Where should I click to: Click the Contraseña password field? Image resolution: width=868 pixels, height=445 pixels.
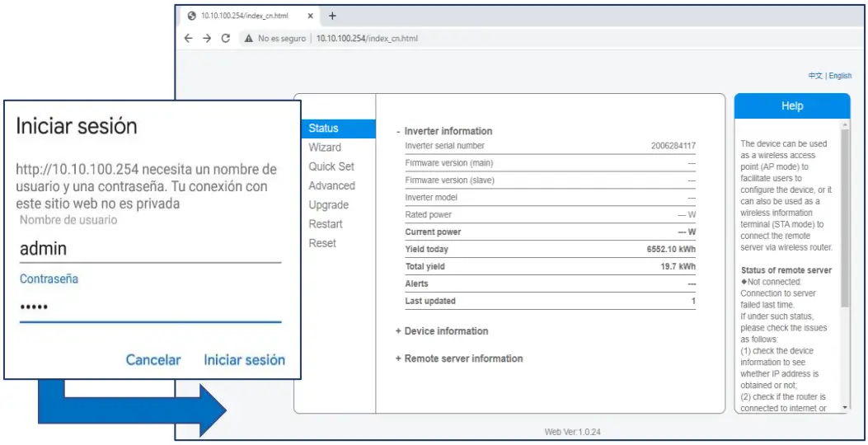pyautogui.click(x=151, y=307)
